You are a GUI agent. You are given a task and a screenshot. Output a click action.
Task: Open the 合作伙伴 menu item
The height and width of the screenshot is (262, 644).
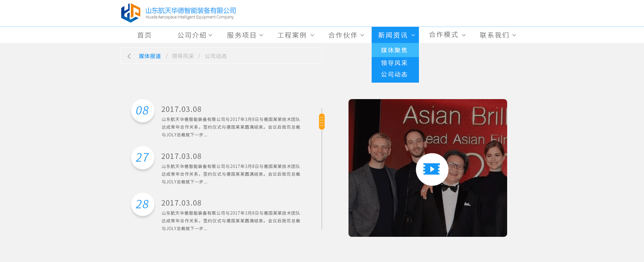[343, 35]
